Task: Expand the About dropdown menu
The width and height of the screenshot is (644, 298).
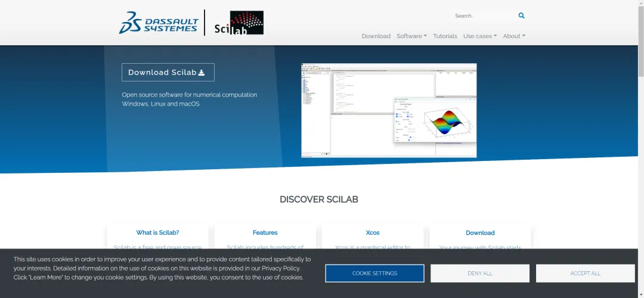Action: 514,36
